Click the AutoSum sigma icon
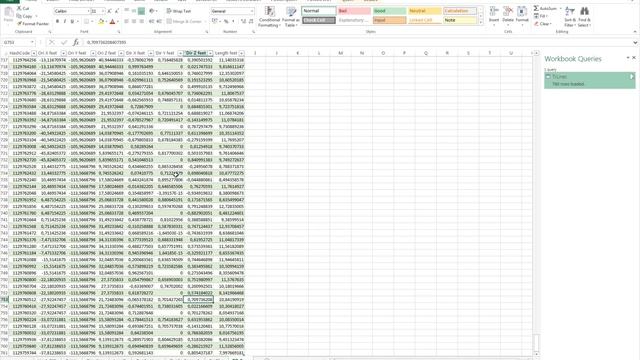 [x=536, y=9]
